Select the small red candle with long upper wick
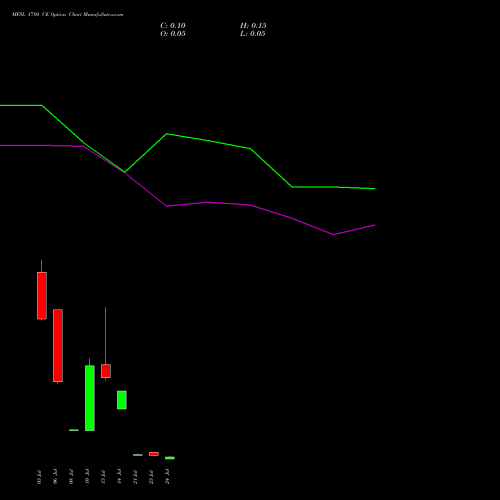The width and height of the screenshot is (500, 500). pyautogui.click(x=106, y=371)
